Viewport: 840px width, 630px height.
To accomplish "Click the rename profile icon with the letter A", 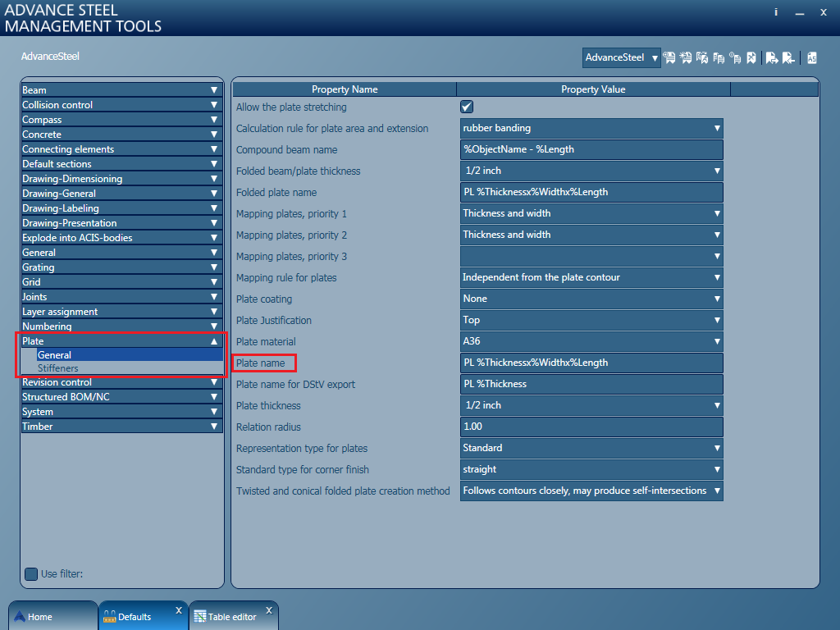I will coord(702,57).
